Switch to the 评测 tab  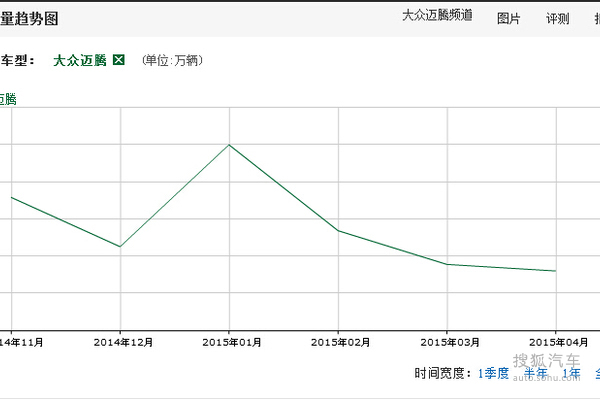click(557, 18)
